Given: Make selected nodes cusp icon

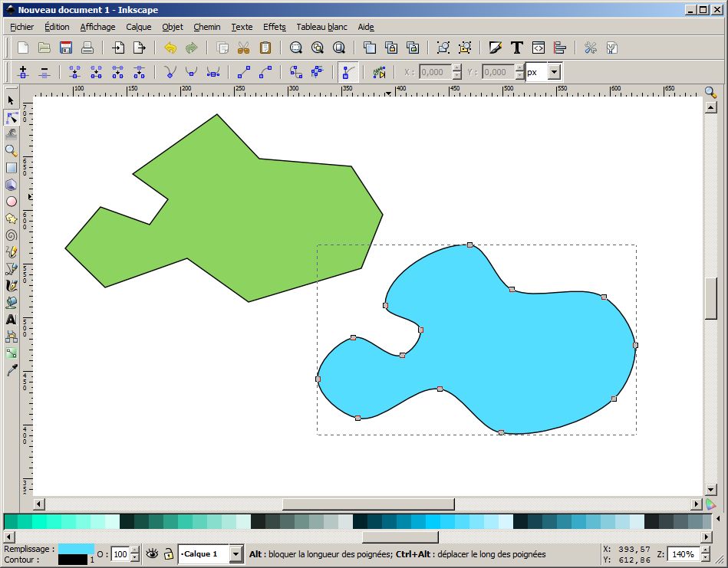Looking at the screenshot, I should pyautogui.click(x=170, y=72).
